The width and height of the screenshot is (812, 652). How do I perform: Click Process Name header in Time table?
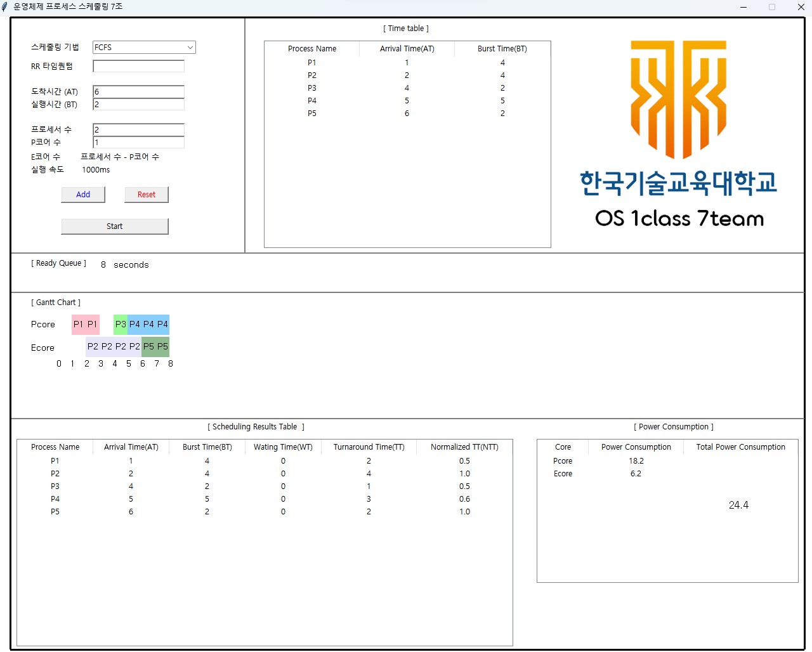pyautogui.click(x=312, y=49)
